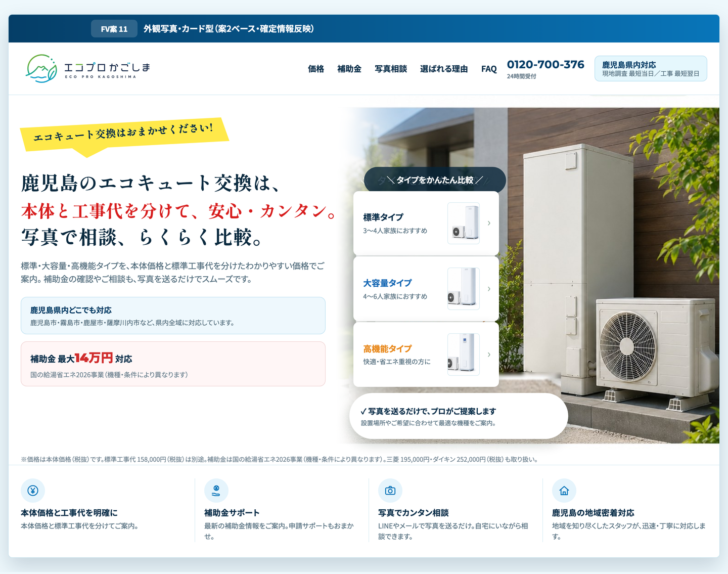
Task: Click the house icon above 鹿児島の地域密着対応
Action: click(564, 491)
